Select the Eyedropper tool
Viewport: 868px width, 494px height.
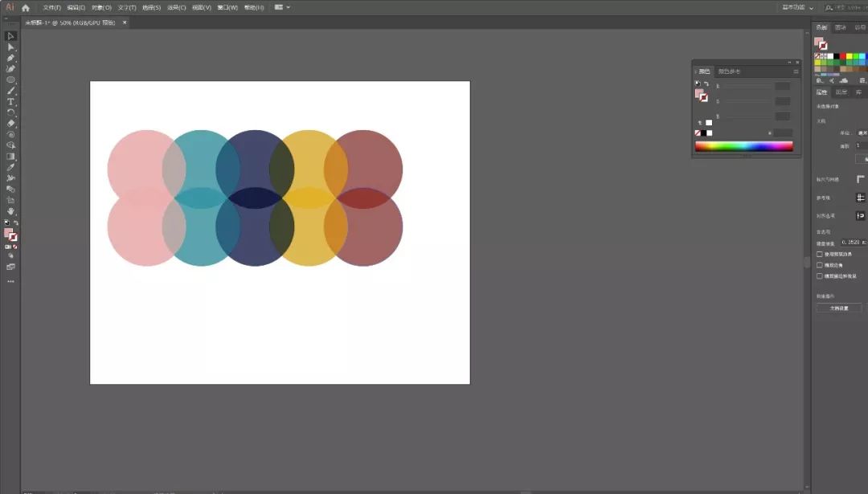10,167
